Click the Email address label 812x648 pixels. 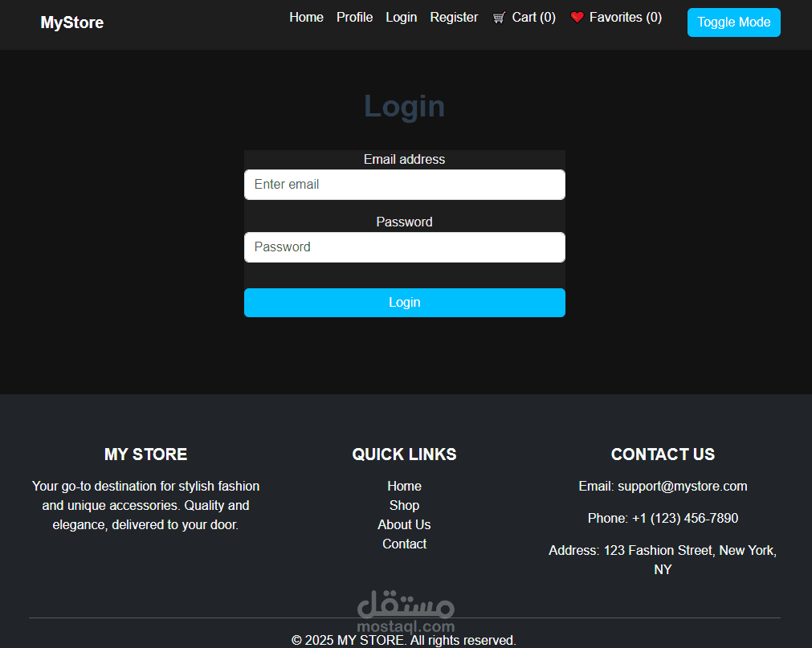tap(404, 160)
